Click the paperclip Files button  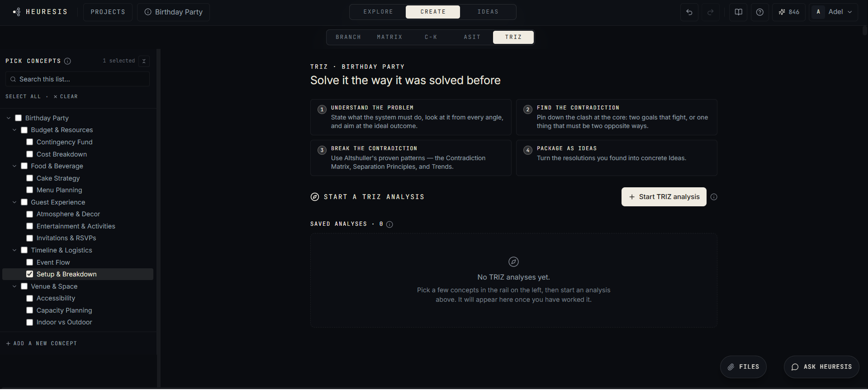(x=743, y=367)
